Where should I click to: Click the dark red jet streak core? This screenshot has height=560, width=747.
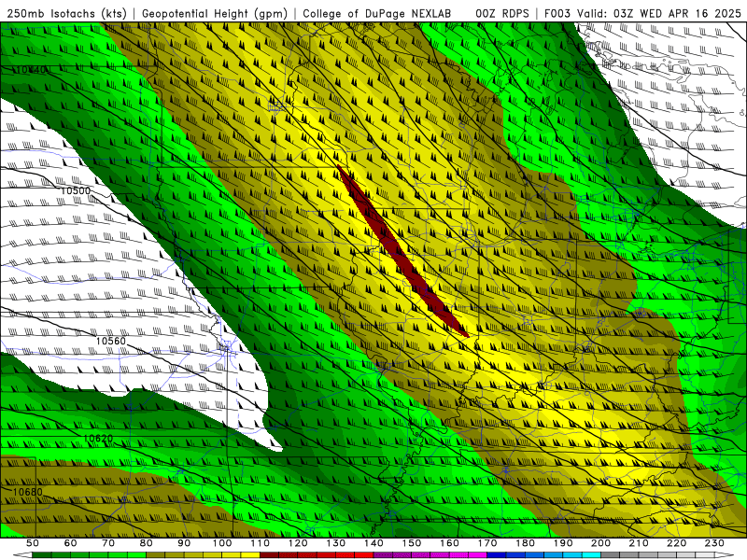pyautogui.click(x=402, y=251)
